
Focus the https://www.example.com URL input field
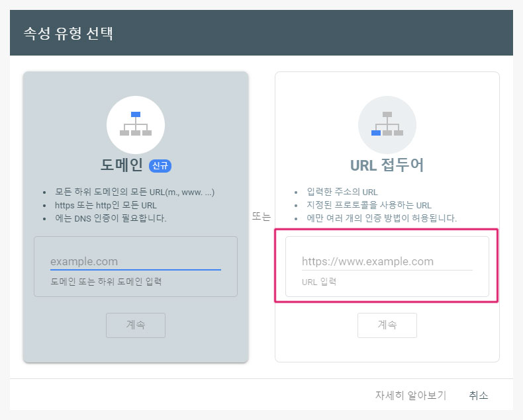tap(387, 261)
